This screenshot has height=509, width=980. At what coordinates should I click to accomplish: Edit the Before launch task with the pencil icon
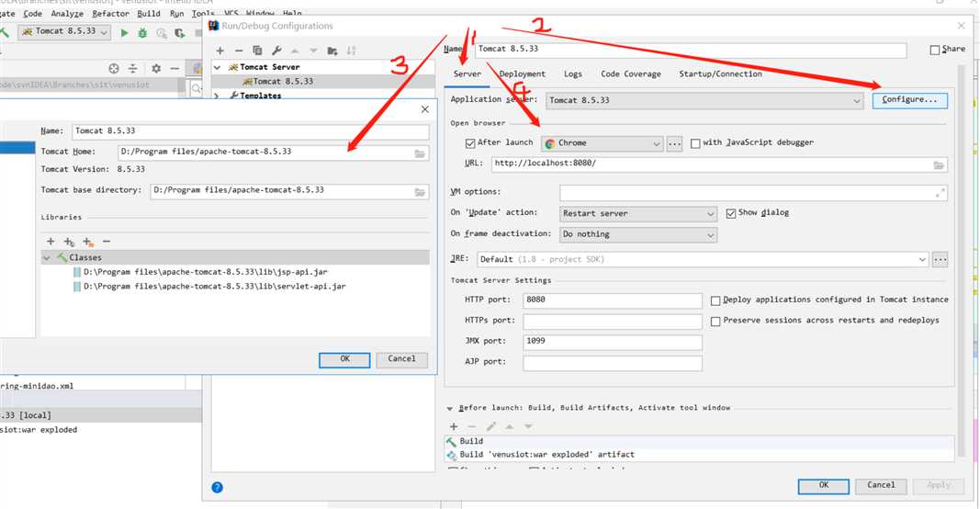pos(491,426)
